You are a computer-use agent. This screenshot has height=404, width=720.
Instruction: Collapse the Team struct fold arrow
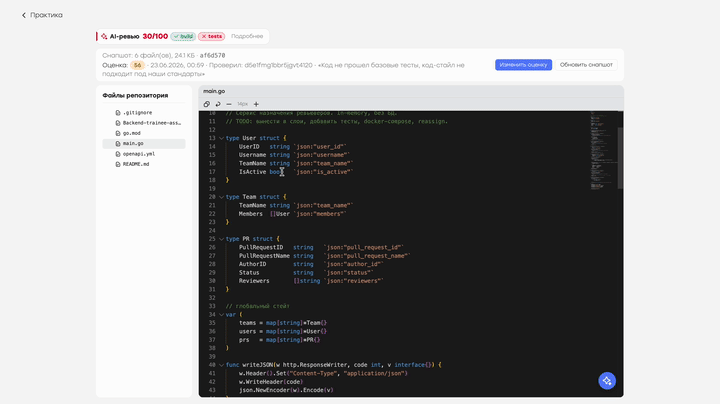(221, 197)
